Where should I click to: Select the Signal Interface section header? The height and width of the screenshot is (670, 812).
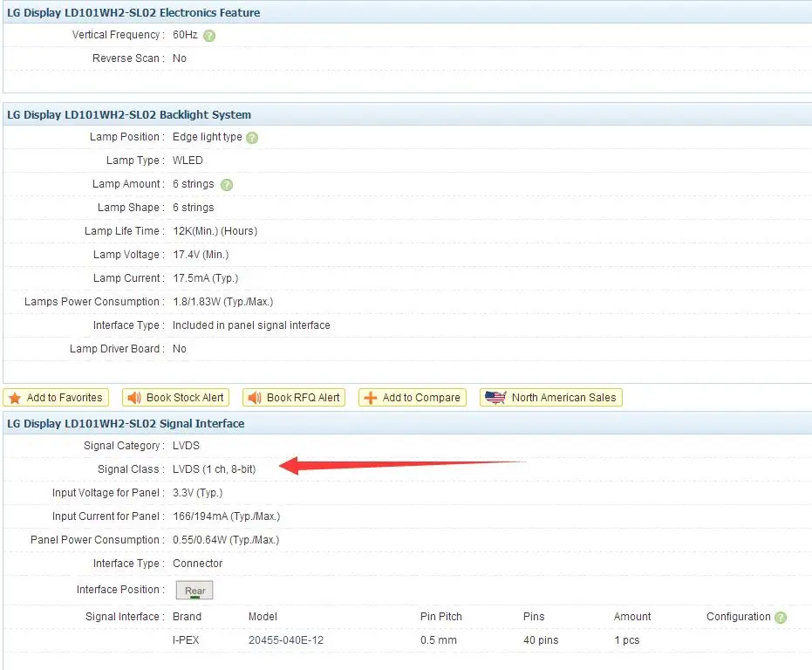point(126,423)
